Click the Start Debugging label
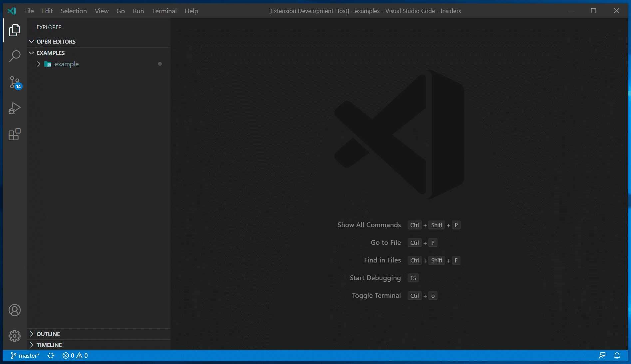 [375, 278]
